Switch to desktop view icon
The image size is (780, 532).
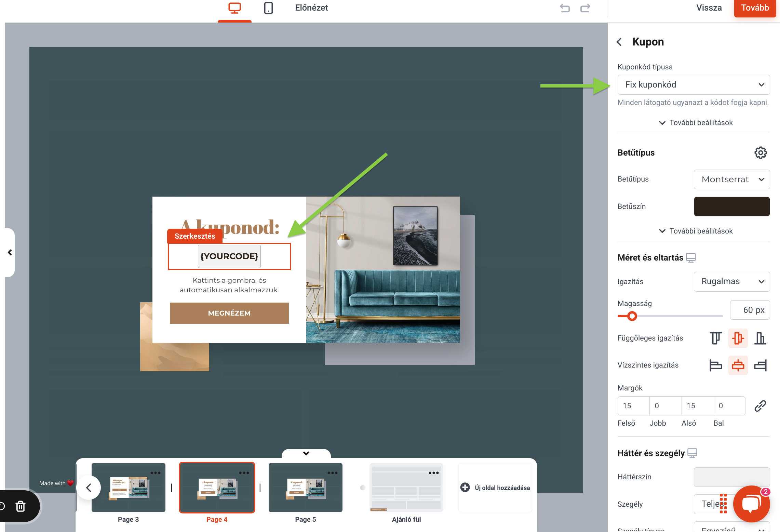tap(234, 8)
